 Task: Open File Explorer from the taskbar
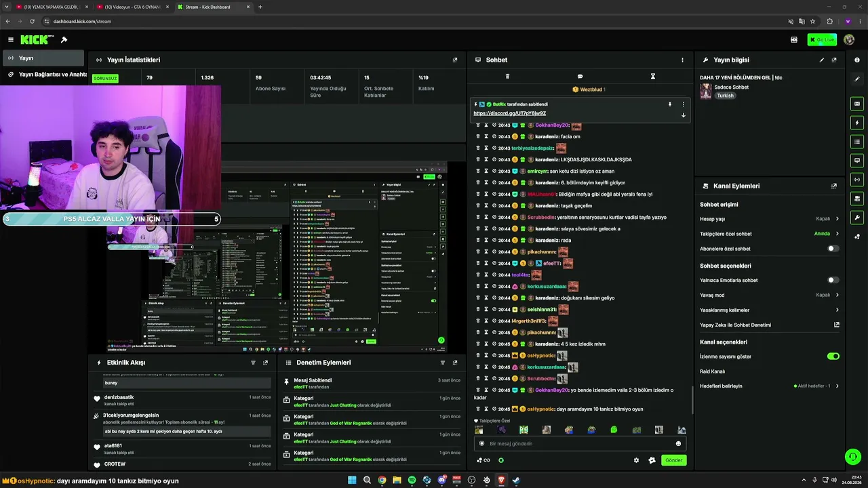tap(397, 481)
